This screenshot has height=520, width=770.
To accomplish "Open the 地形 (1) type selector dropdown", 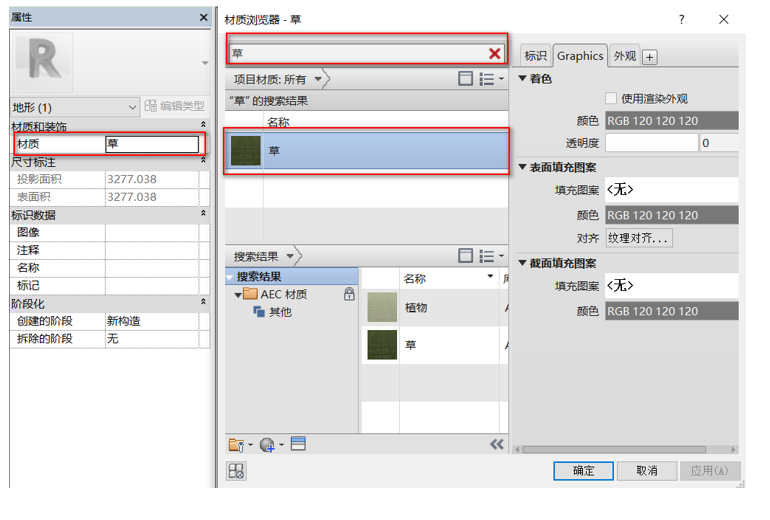I will (132, 107).
